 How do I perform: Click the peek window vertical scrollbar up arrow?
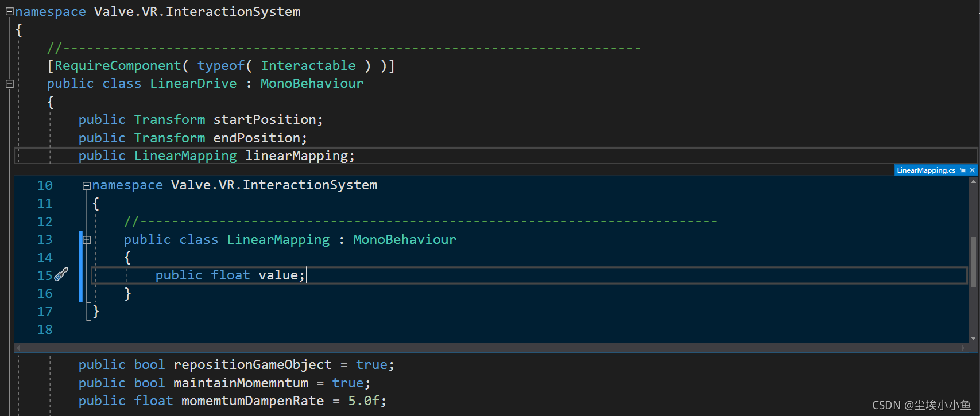(x=973, y=181)
